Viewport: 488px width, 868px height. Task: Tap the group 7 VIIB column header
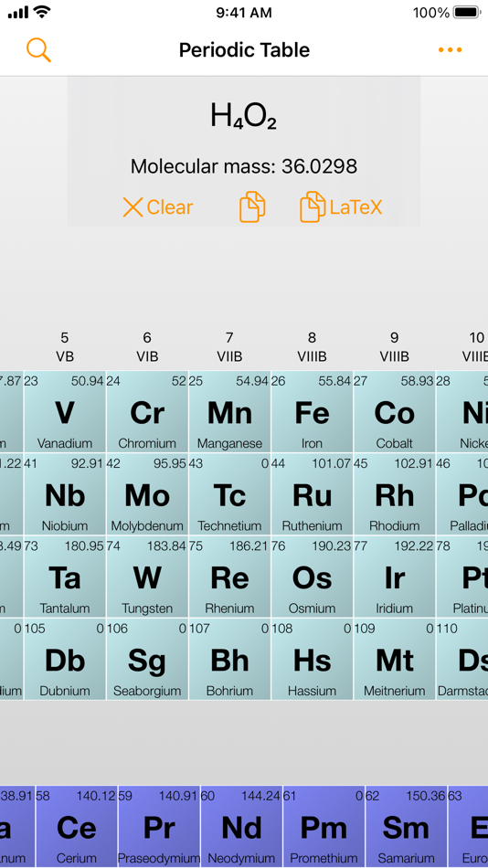coord(229,347)
